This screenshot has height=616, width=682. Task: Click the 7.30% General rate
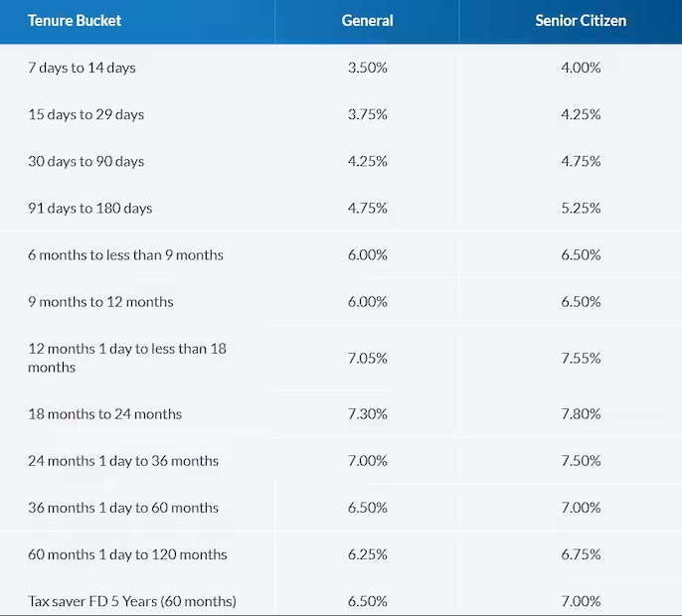pyautogui.click(x=367, y=414)
